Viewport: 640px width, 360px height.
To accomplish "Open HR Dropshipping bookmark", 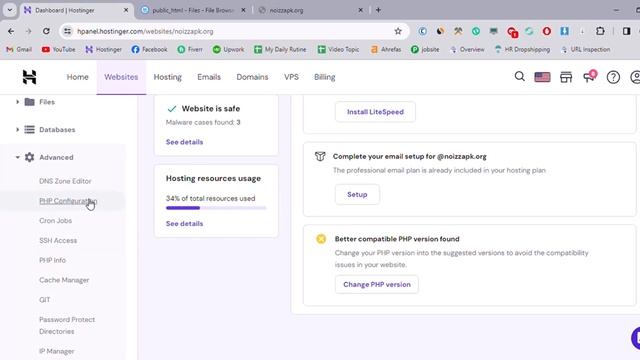I will point(522,49).
